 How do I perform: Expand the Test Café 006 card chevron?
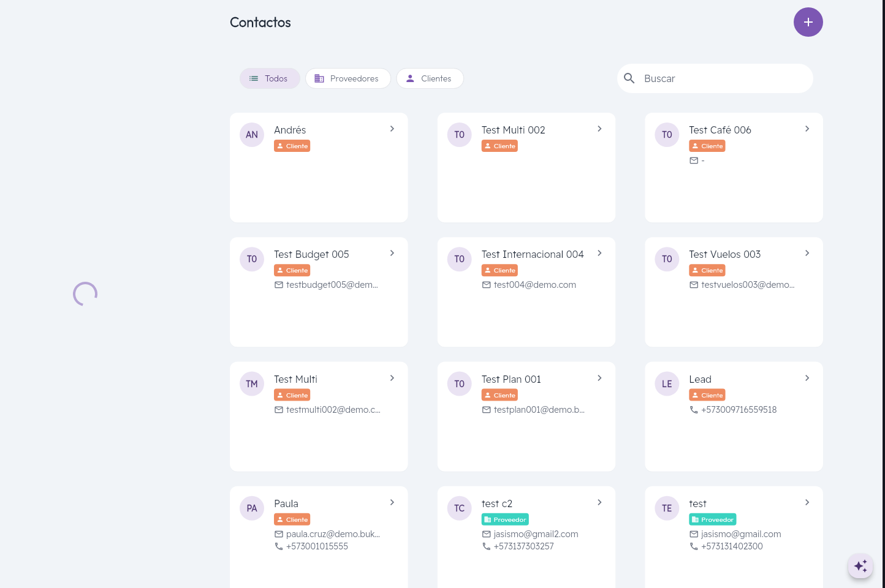pyautogui.click(x=807, y=129)
